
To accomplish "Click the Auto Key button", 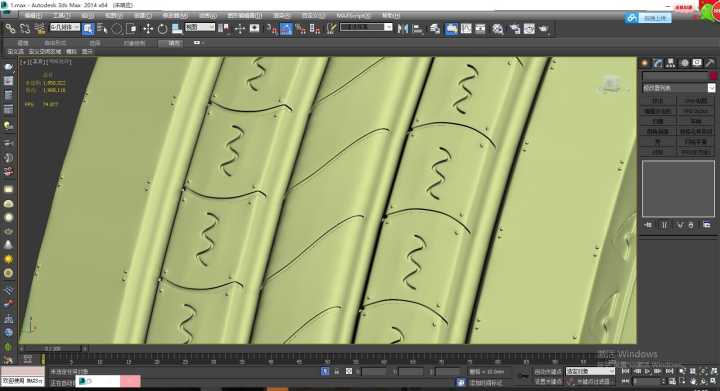I will coord(547,371).
